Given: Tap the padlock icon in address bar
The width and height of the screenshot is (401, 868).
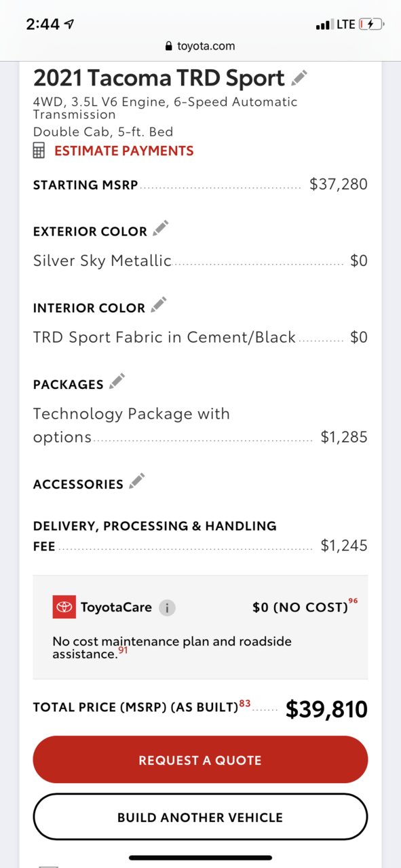Looking at the screenshot, I should (169, 46).
